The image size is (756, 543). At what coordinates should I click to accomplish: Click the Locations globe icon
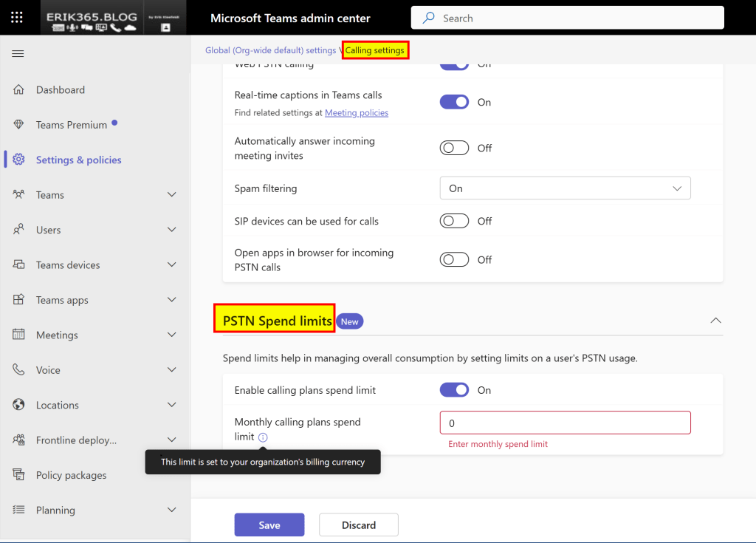pyautogui.click(x=19, y=405)
